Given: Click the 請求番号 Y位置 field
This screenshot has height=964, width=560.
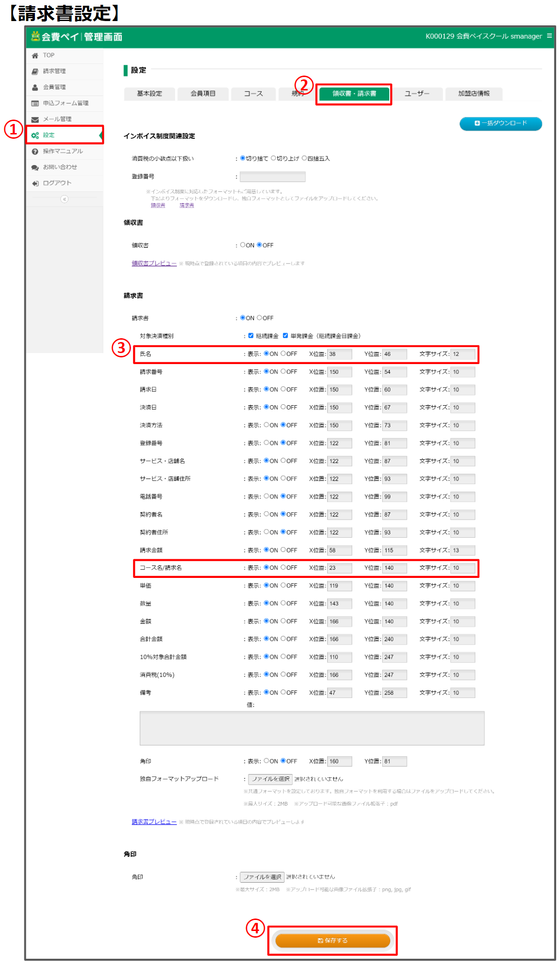Looking at the screenshot, I should point(395,372).
